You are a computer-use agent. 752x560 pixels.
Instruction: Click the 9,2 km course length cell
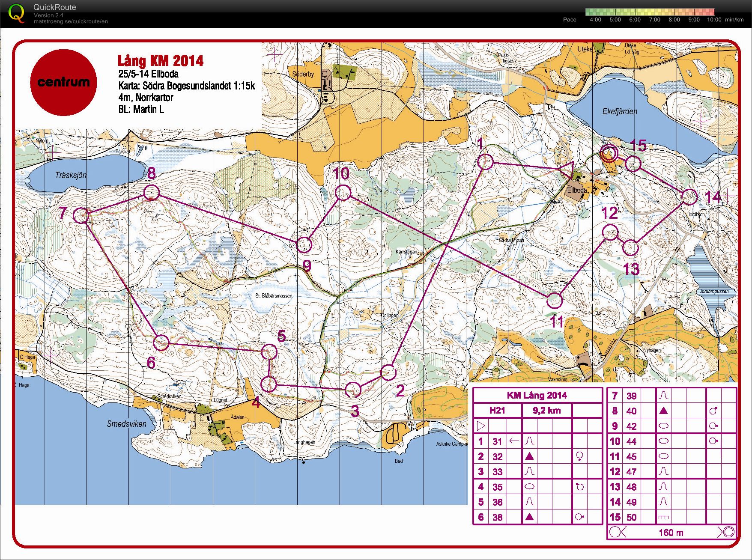(x=546, y=411)
